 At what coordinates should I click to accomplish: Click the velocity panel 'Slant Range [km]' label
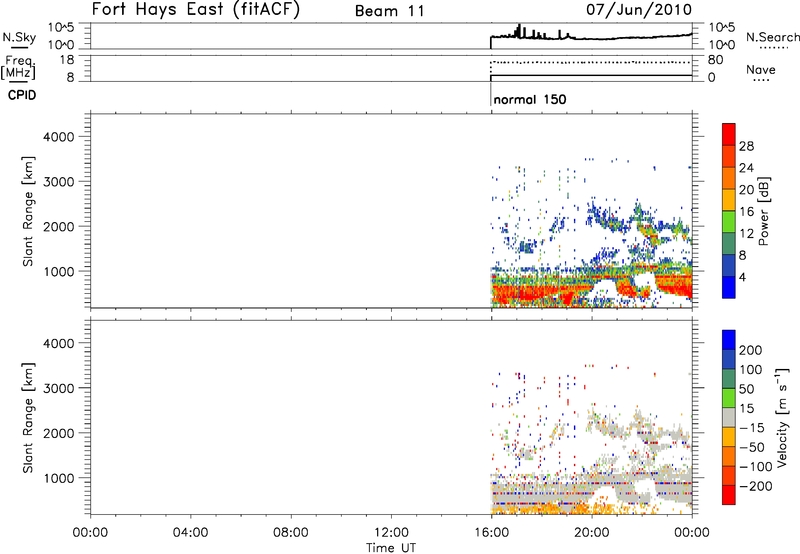[28, 418]
